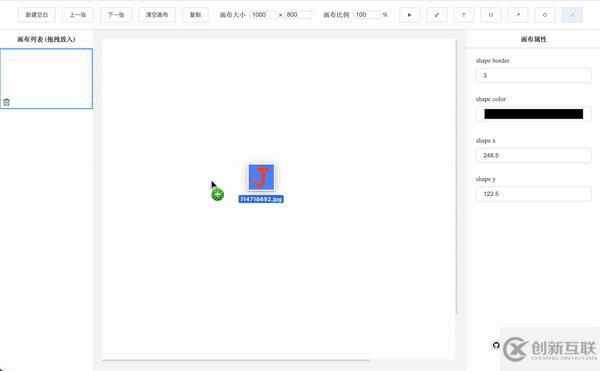
Task: Focus the canvas height field 800
Action: click(298, 15)
